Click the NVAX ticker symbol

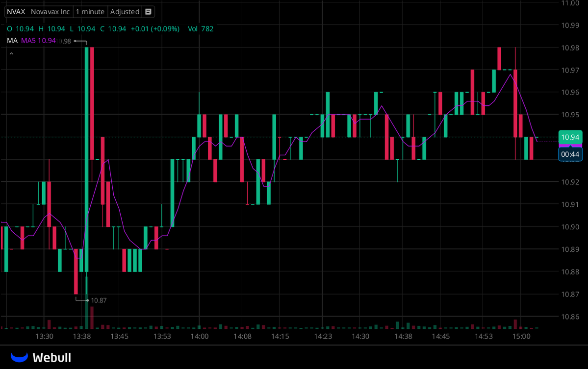16,12
